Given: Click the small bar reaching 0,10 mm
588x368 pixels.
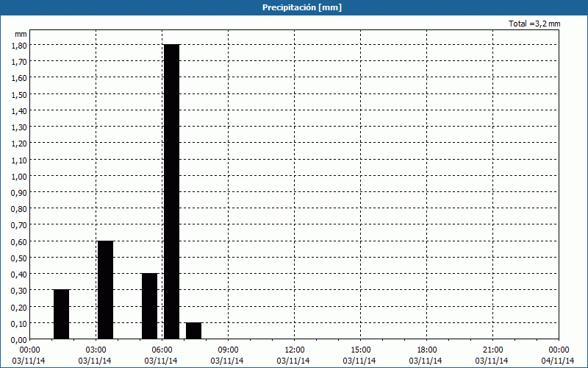Looking at the screenshot, I should pyautogui.click(x=193, y=330).
